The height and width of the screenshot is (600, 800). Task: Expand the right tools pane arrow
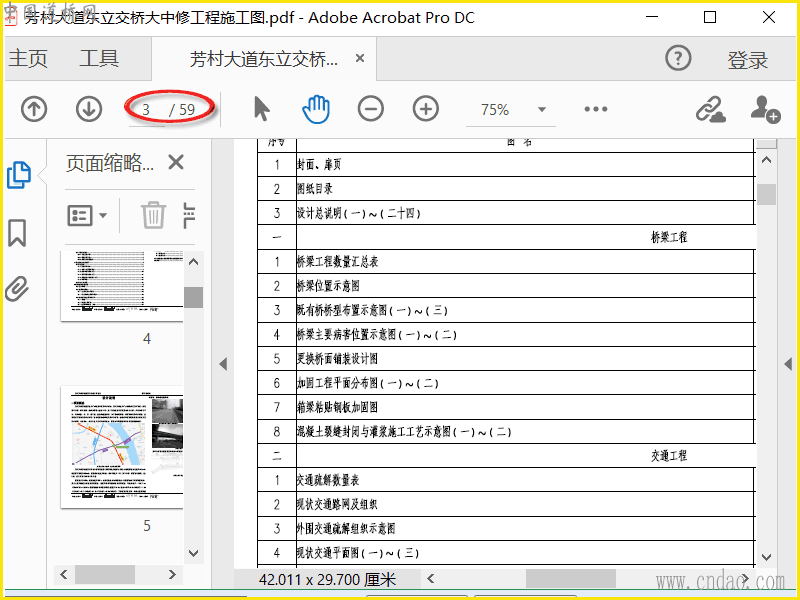(x=788, y=364)
